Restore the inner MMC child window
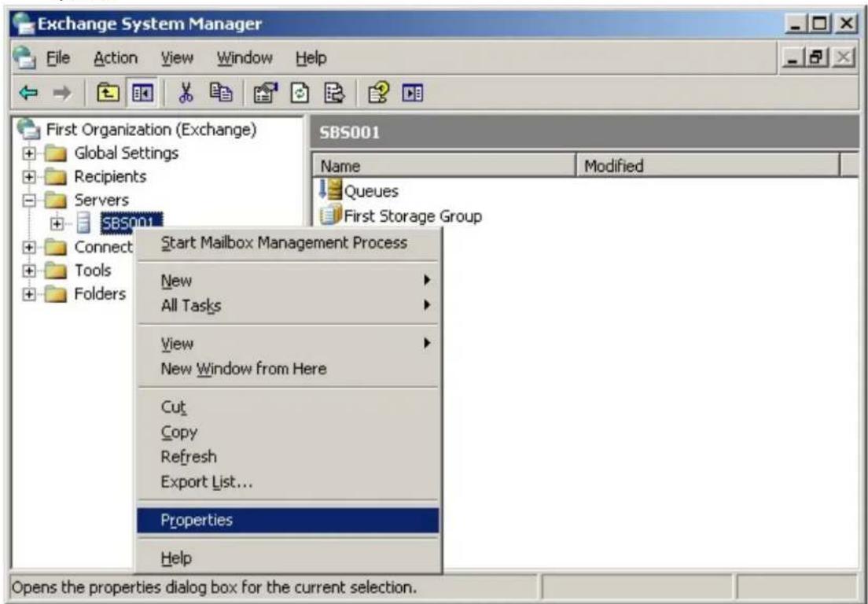 [818, 57]
